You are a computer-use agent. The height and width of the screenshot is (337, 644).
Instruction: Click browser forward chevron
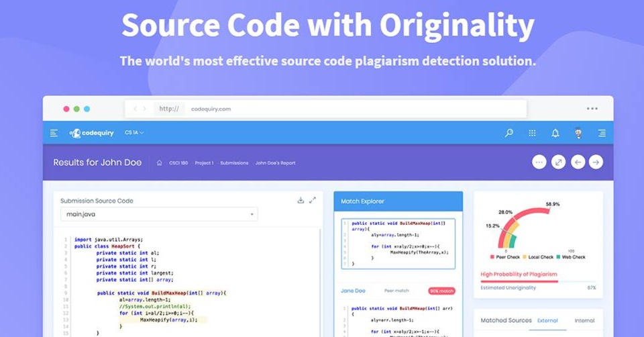(x=144, y=109)
